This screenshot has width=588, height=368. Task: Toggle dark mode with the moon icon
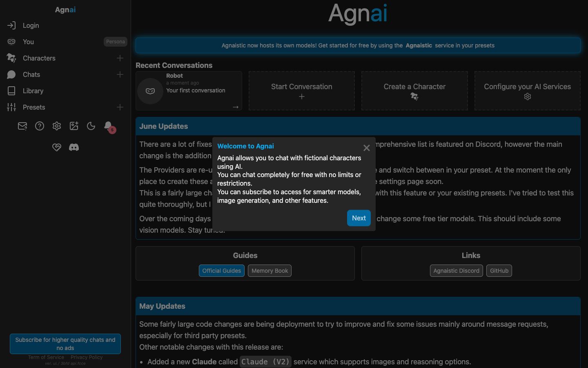(91, 126)
